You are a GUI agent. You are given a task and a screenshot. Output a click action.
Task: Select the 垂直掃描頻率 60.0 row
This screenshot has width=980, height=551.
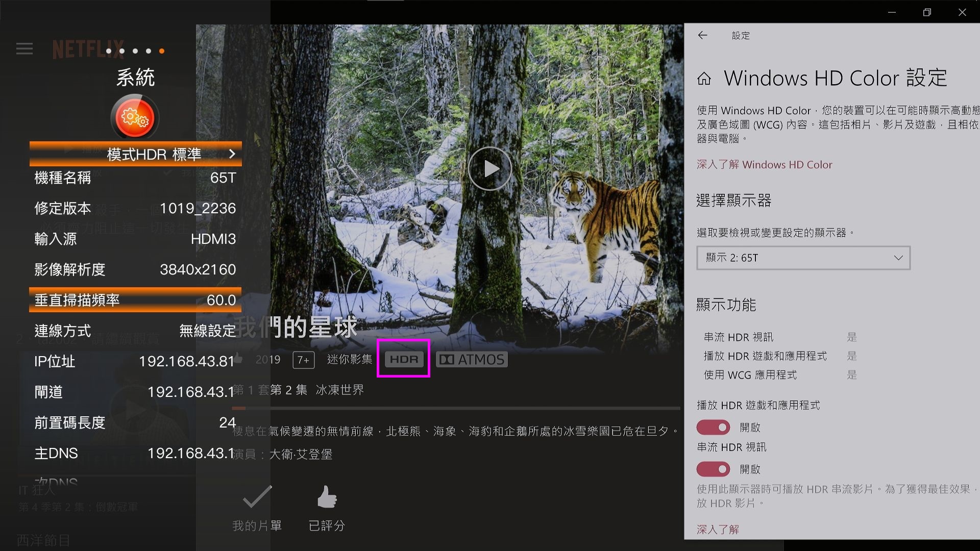click(135, 300)
